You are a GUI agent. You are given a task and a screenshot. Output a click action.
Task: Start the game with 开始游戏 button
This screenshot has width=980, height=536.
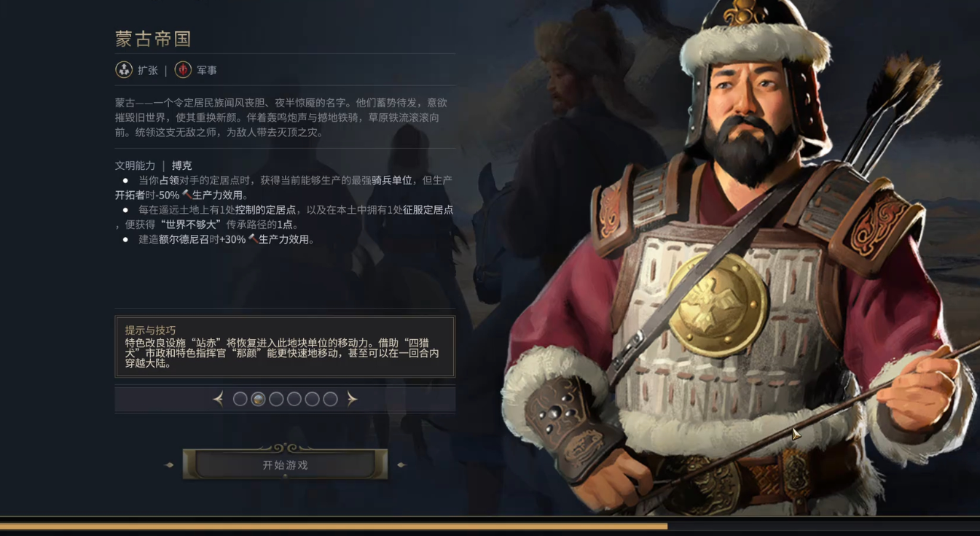click(x=285, y=465)
